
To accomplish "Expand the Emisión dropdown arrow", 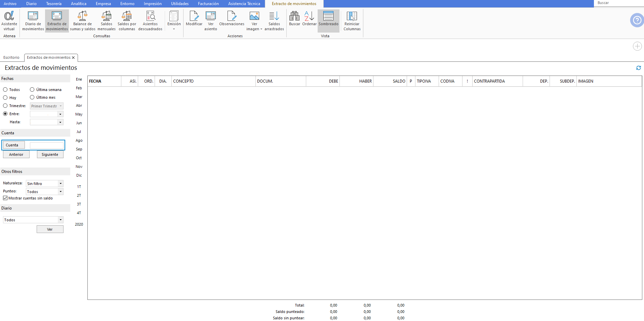I will (x=174, y=29).
